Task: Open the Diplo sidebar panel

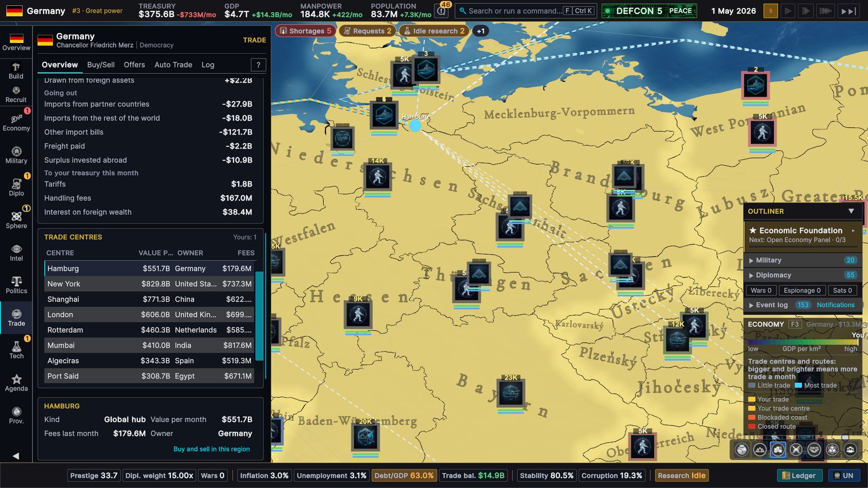Action: (x=16, y=188)
